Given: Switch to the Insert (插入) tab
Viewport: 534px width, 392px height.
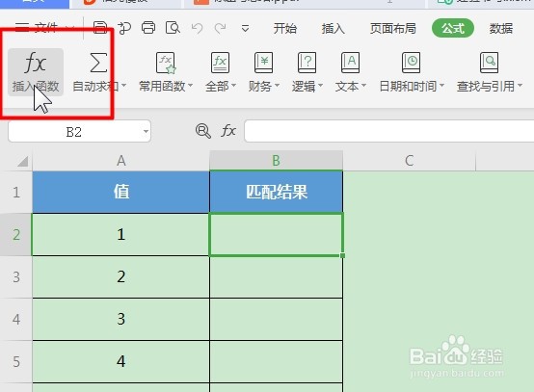Looking at the screenshot, I should 334,28.
